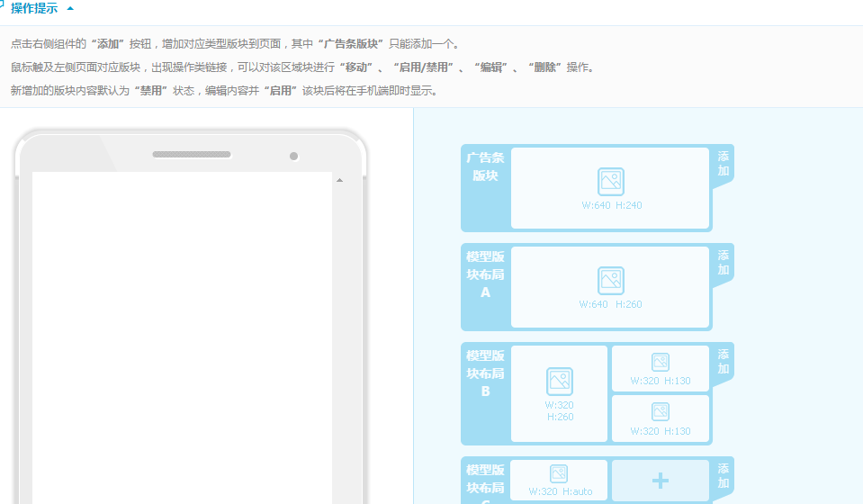
Task: Collapse the 操作提示 section arrow
Action: point(70,8)
